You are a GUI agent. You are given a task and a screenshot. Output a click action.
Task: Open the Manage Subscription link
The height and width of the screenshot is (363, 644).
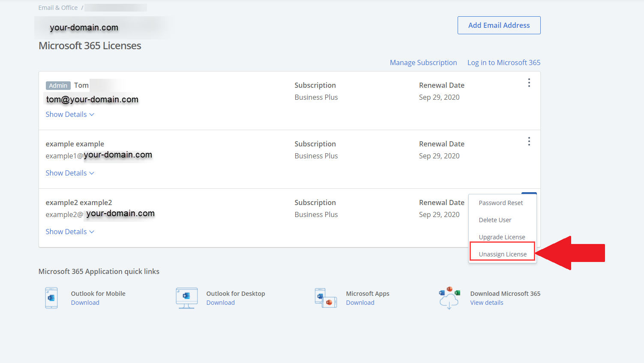click(423, 62)
